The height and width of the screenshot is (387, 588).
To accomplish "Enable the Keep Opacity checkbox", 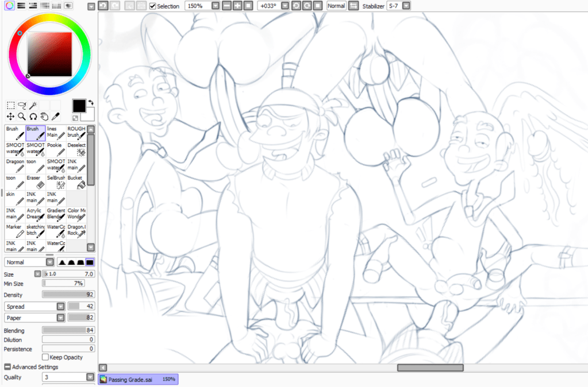I will [45, 357].
